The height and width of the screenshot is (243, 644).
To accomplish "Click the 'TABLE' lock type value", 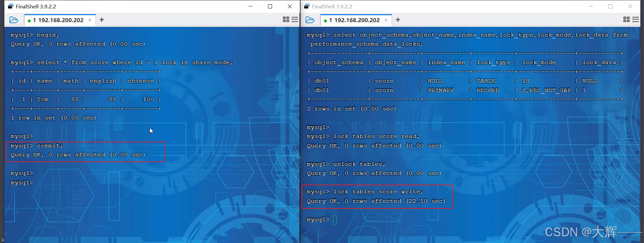I will [486, 81].
